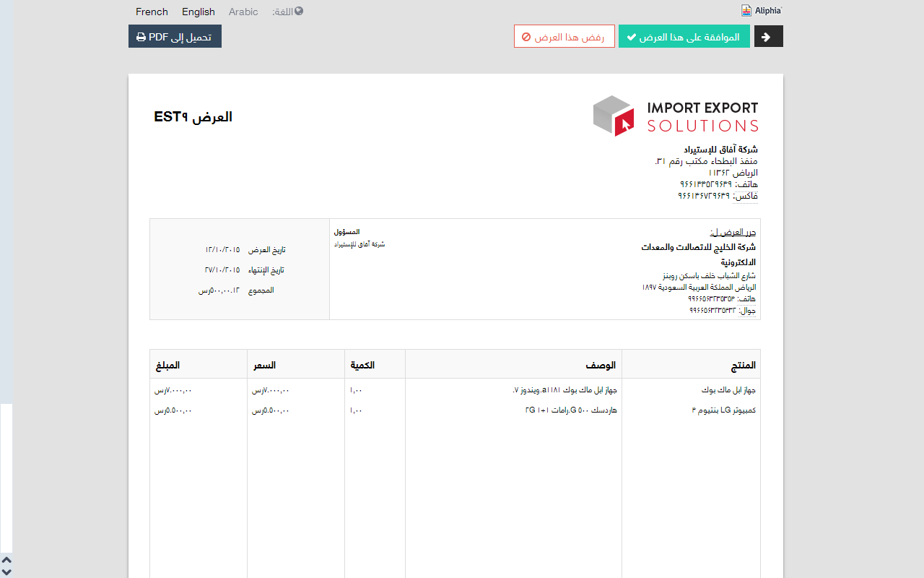Click product cell 'جهاز ابل ماك بوك'
924x578 pixels.
pyautogui.click(x=728, y=390)
